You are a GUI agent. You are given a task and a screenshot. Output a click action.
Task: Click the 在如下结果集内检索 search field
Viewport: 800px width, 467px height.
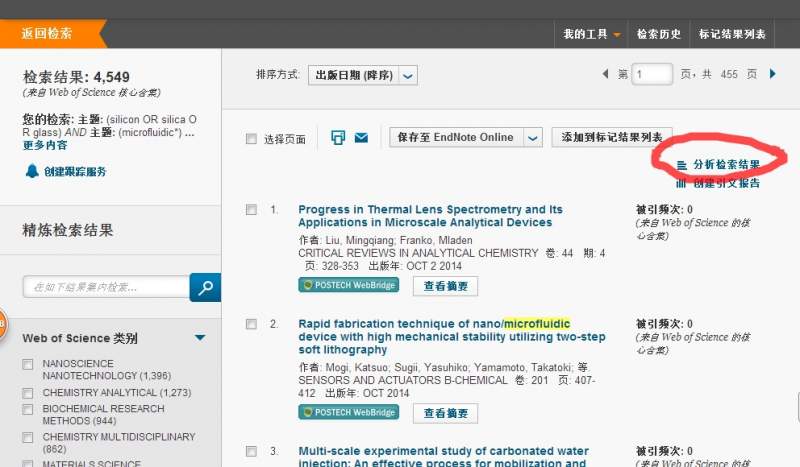106,287
